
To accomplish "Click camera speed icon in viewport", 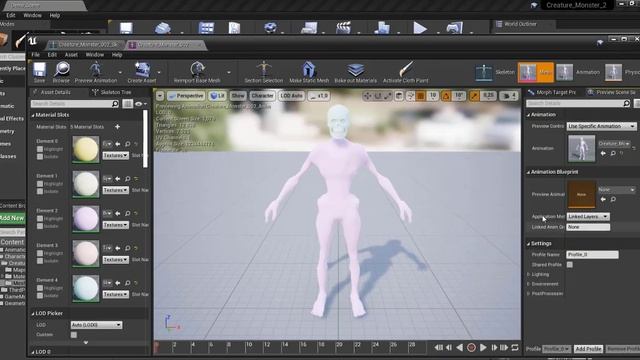I will 506,96.
